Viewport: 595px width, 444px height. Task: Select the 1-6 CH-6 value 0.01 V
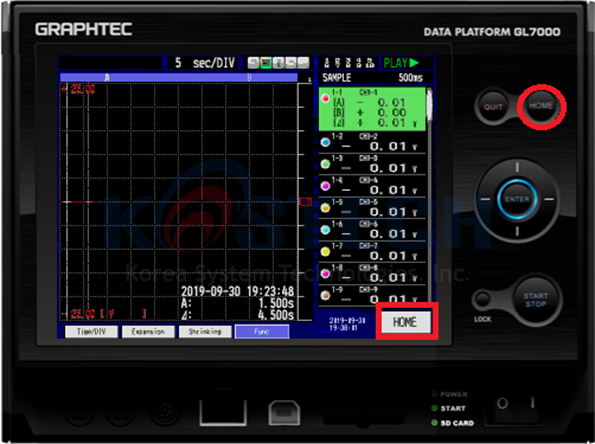[x=394, y=234]
